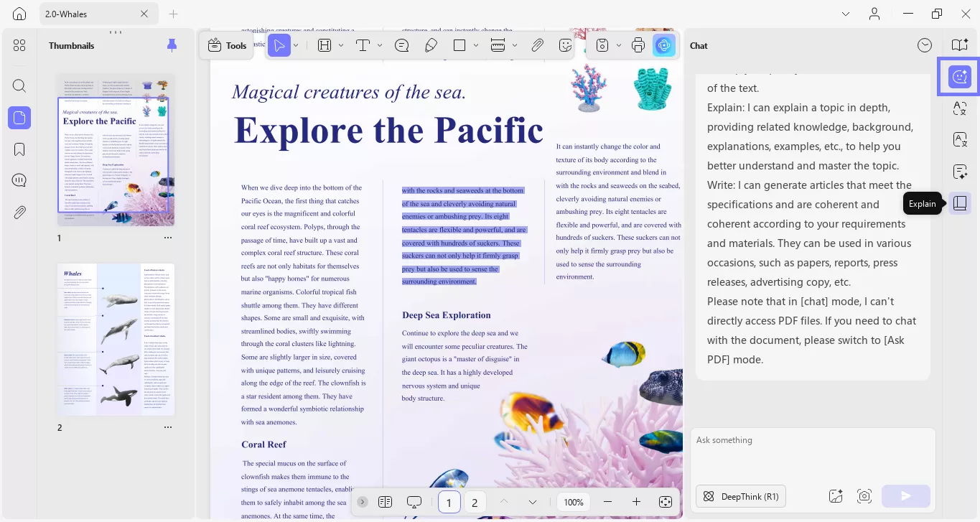Launch the blue AI assistant icon

(x=664, y=45)
